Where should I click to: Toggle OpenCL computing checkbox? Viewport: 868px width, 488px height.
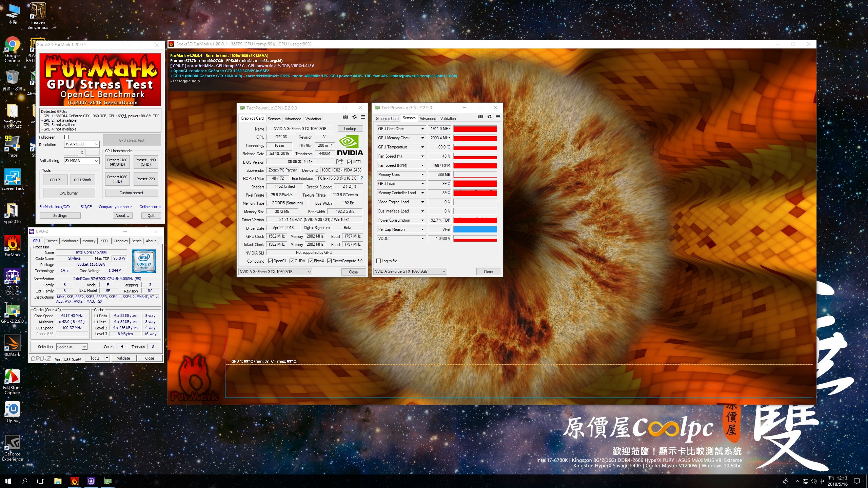[270, 261]
